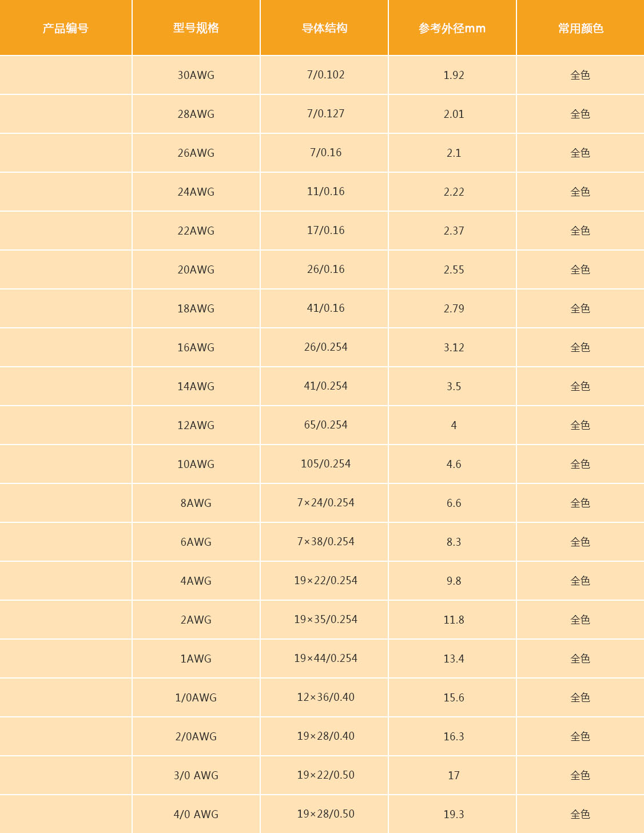The image size is (644, 833).
Task: Click the 3/0 AWG model cell
Action: click(196, 775)
